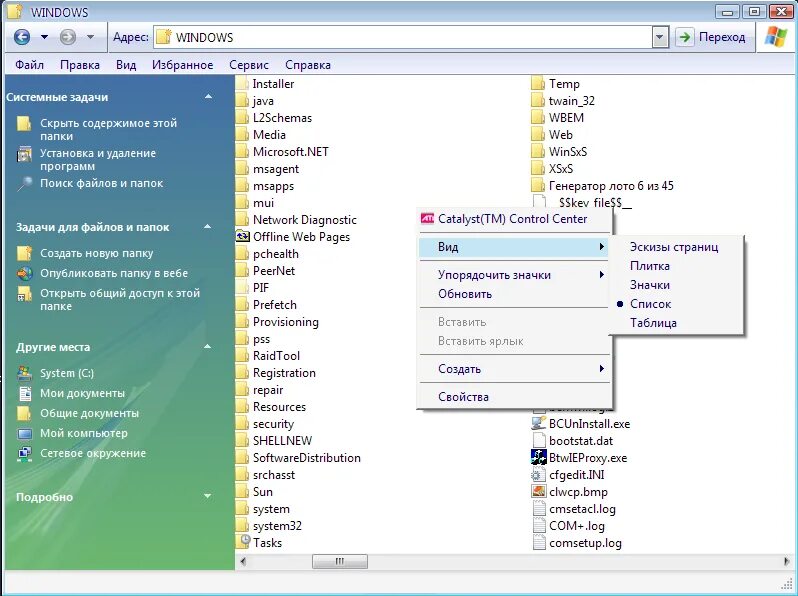
Task: Click the magnifier icon for 'Поиск файлов и папок'
Action: 24,184
